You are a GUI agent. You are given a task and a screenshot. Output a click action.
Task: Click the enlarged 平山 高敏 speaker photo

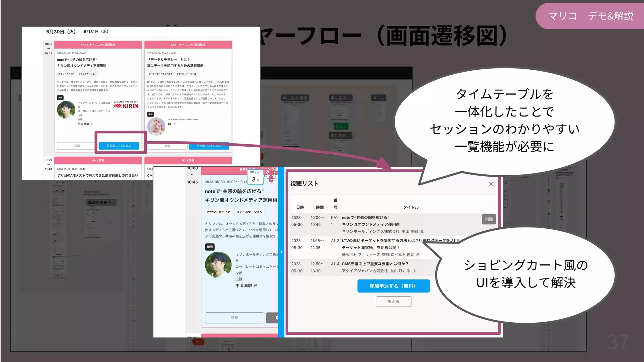coord(218,265)
